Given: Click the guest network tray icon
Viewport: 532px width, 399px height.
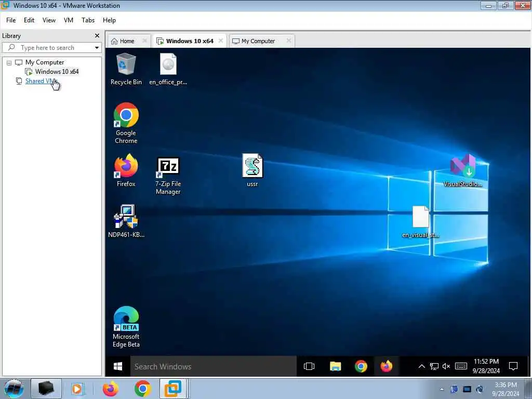Looking at the screenshot, I should click(434, 366).
